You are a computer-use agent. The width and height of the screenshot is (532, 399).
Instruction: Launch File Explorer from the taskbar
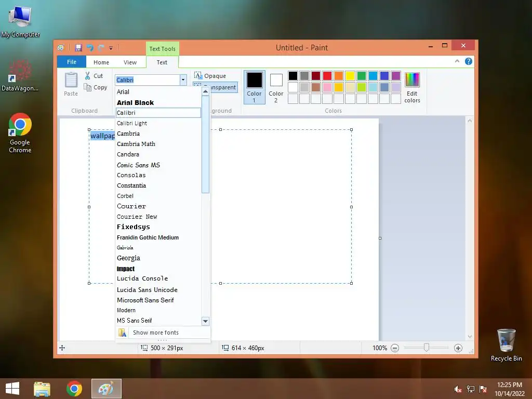point(42,389)
